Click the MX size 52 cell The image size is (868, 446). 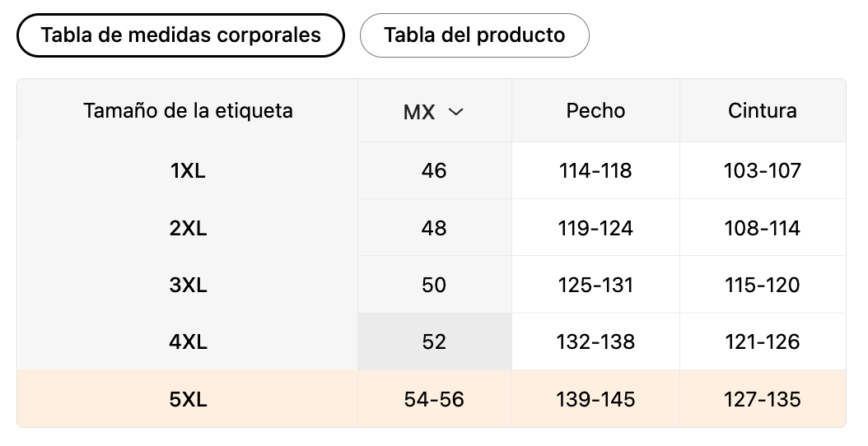click(434, 341)
